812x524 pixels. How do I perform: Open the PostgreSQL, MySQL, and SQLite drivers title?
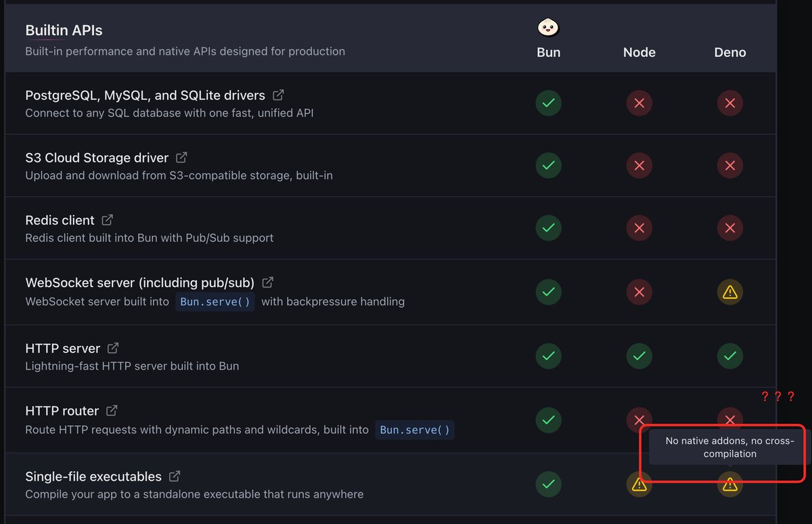[145, 95]
